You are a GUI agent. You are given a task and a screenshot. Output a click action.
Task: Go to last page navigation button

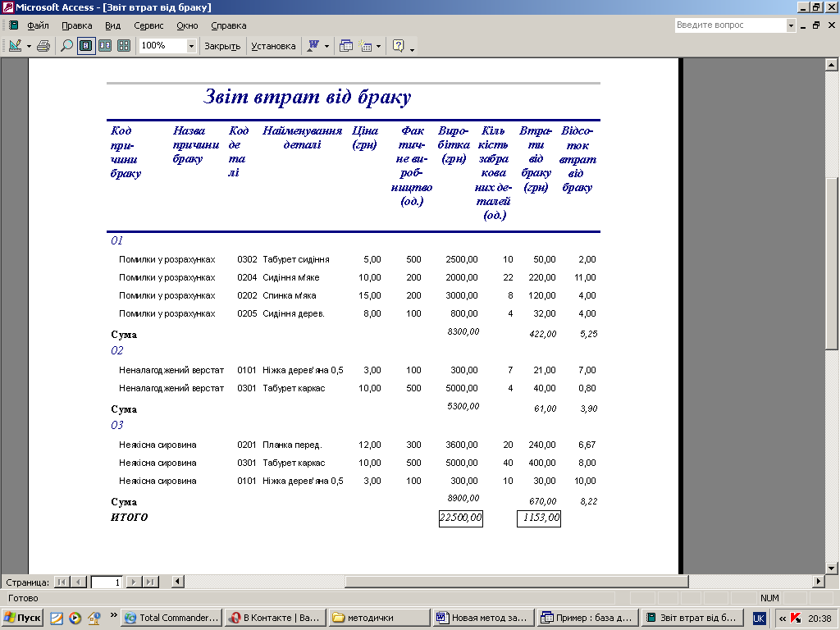point(151,582)
